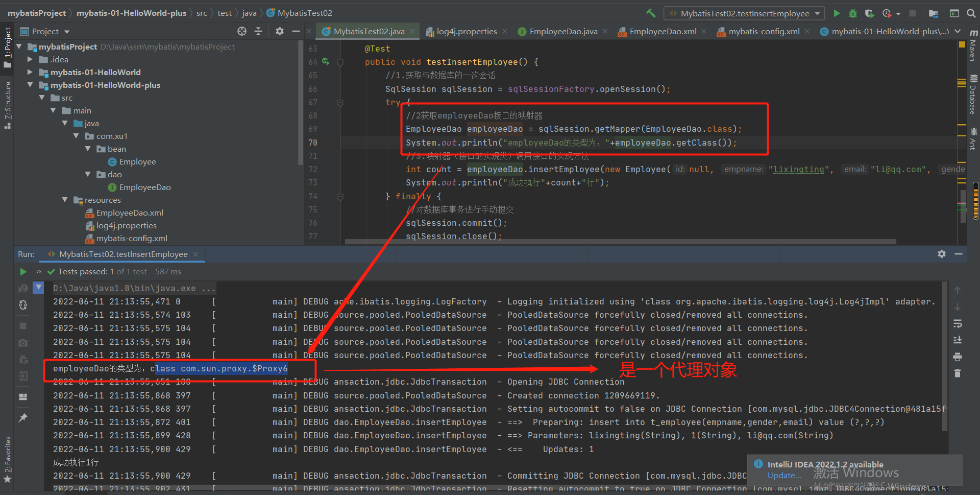Screen dimensions: 980x495
Task: Stop the process in Run sidebar
Action: click(x=23, y=325)
